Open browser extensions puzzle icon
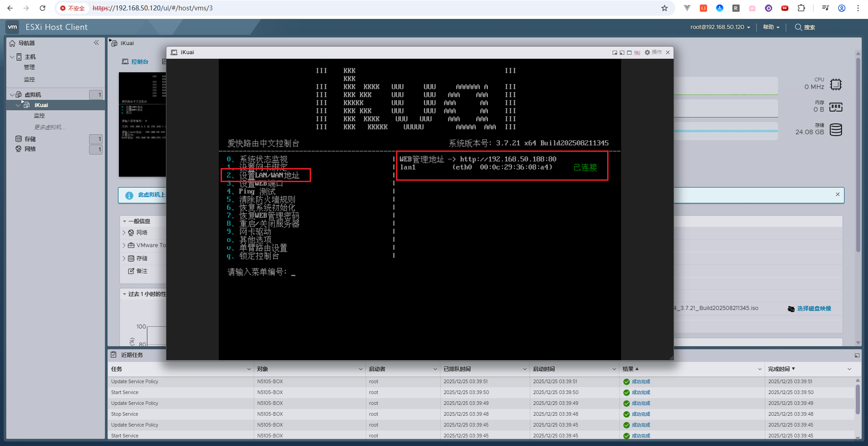868x446 pixels. click(x=801, y=8)
